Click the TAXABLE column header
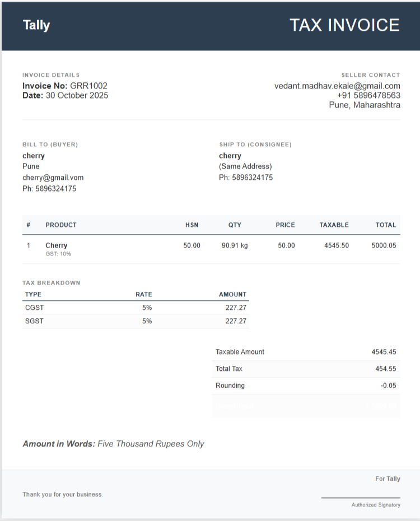420x521 pixels. click(334, 225)
